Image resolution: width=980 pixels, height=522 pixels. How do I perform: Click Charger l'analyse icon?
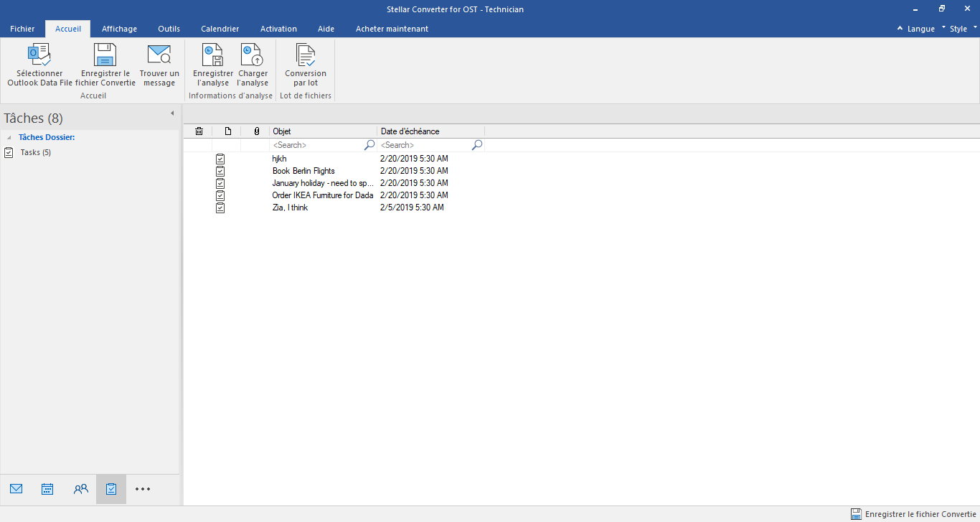coord(253,55)
